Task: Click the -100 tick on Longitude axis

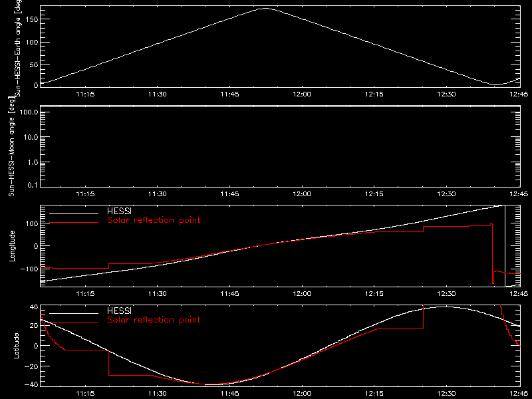Action: [29, 269]
